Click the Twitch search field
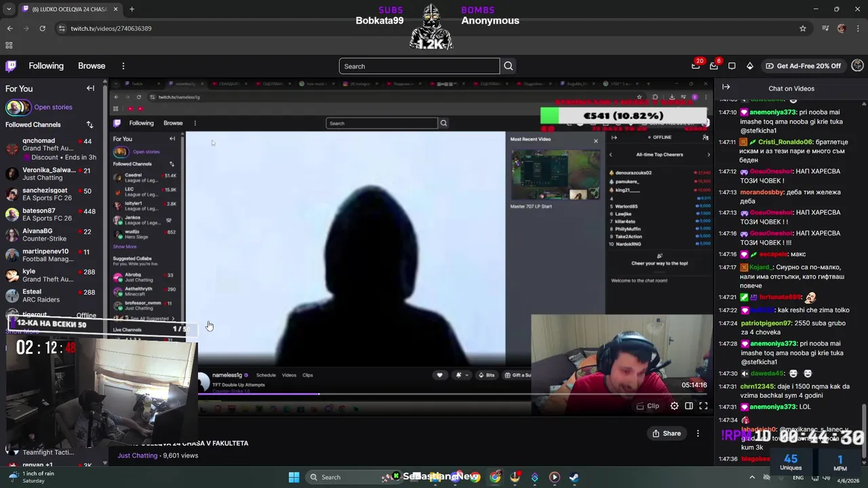Screen dimensions: 868x488 point(419,66)
